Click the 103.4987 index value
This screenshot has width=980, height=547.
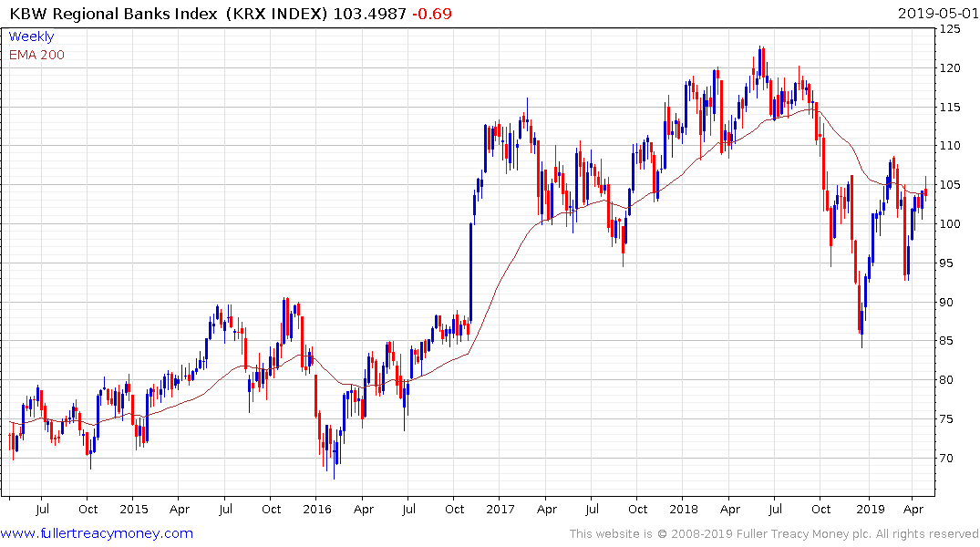point(369,13)
